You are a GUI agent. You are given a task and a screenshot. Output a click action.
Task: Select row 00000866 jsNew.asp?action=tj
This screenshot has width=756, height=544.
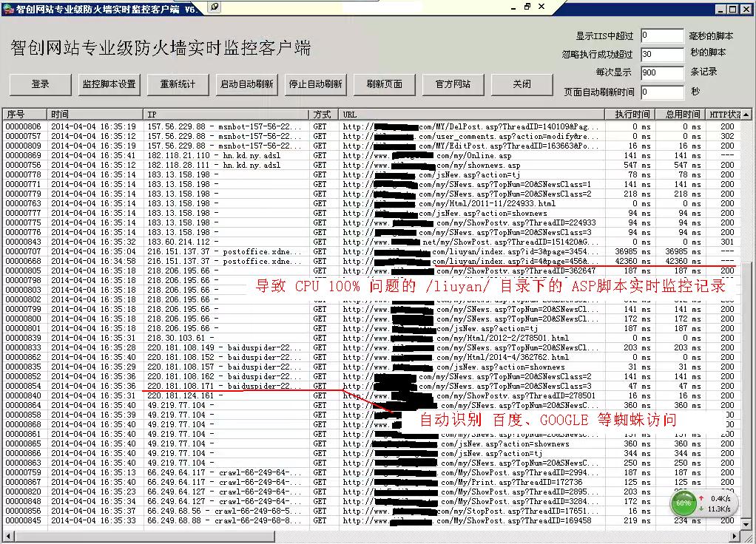tap(371, 453)
